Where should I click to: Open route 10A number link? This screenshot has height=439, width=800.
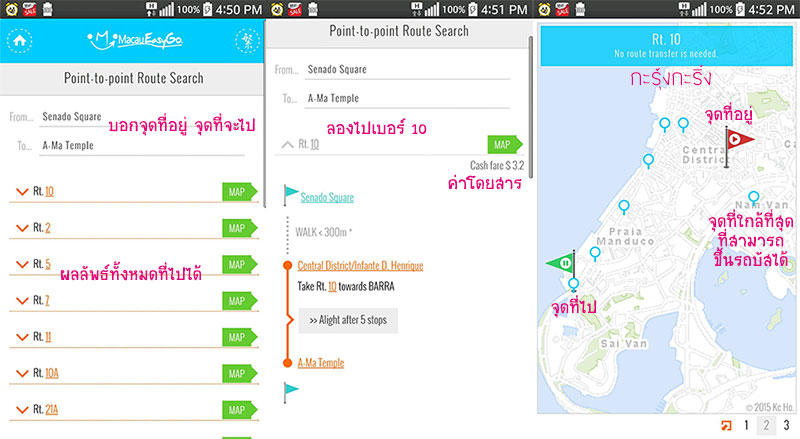tap(52, 373)
